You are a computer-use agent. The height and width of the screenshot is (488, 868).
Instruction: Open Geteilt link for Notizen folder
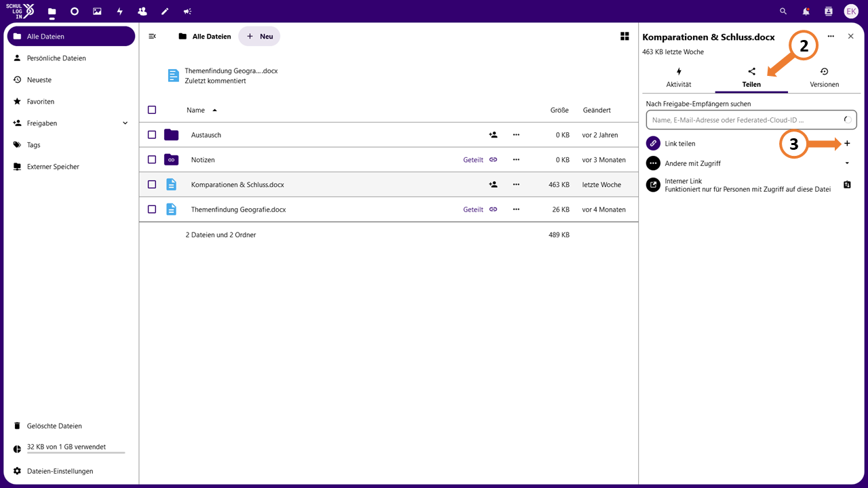(480, 160)
